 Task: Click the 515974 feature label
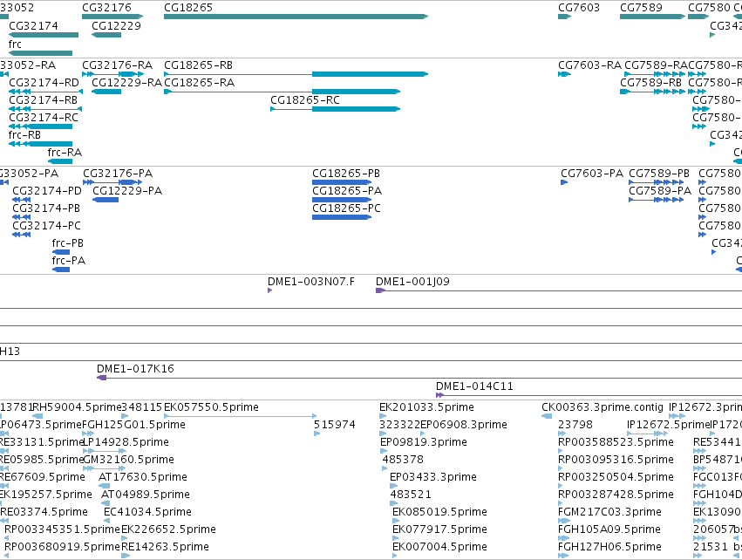click(335, 425)
